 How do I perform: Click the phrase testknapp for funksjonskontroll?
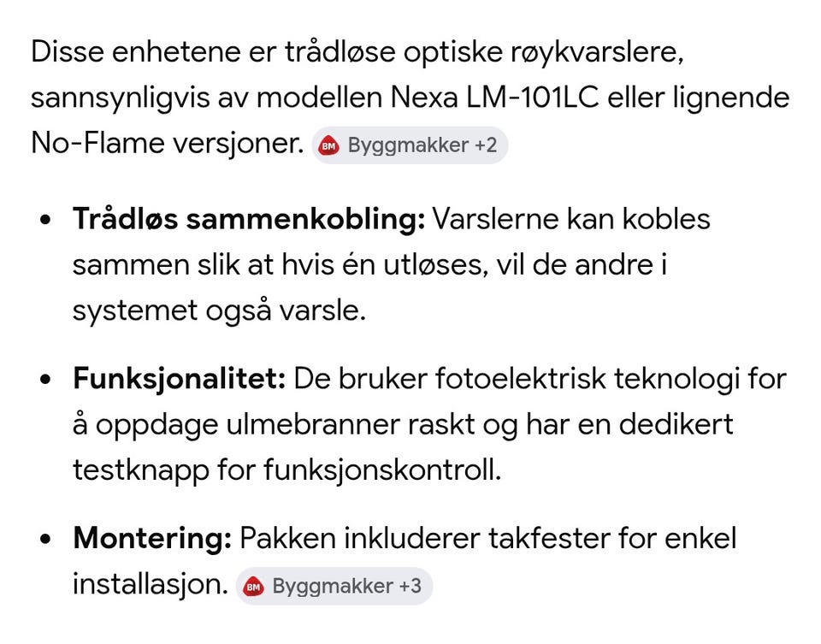(287, 470)
